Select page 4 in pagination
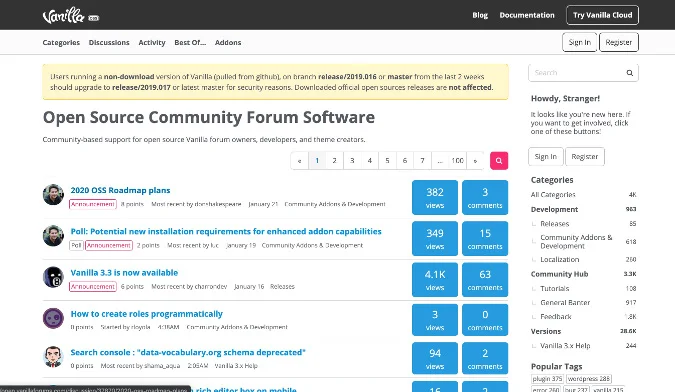 tap(370, 161)
